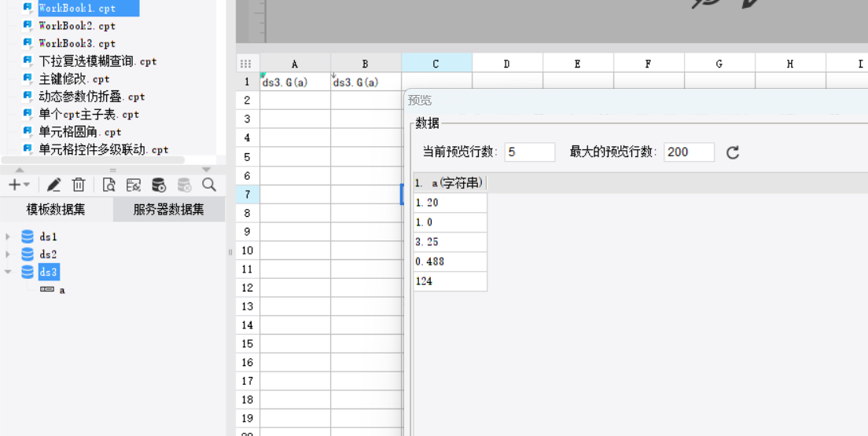The height and width of the screenshot is (436, 868).
Task: Click the greyed database with x icon
Action: [x=184, y=185]
